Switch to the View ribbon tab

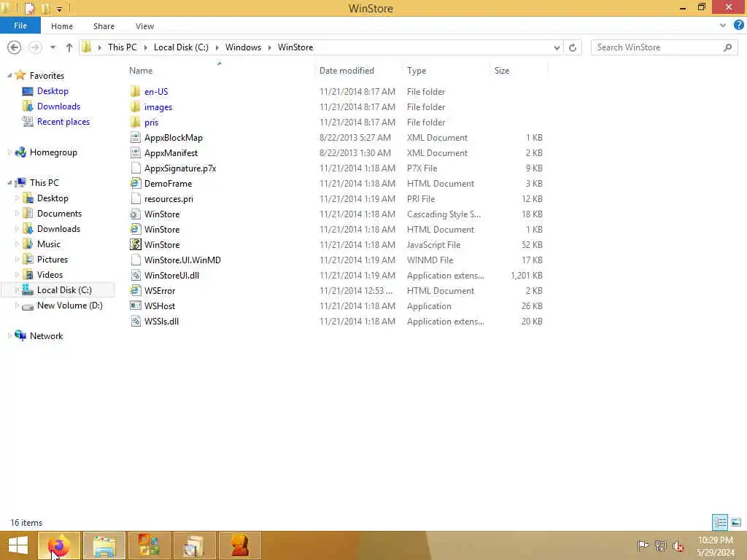click(144, 26)
